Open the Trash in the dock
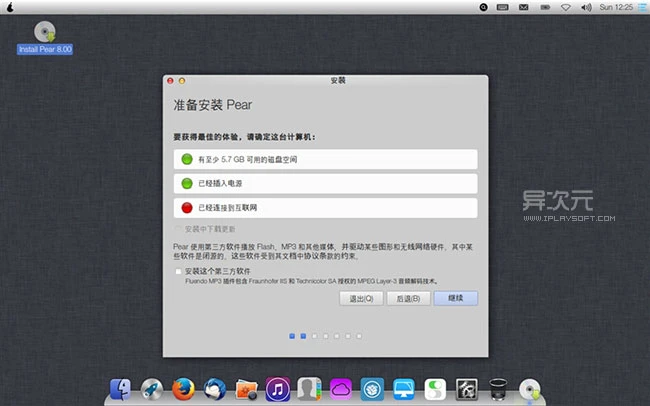This screenshot has width=650, height=406. tap(498, 389)
